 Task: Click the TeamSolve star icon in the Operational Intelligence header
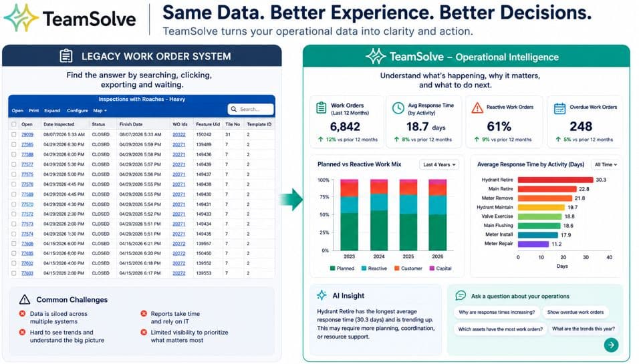coord(376,57)
